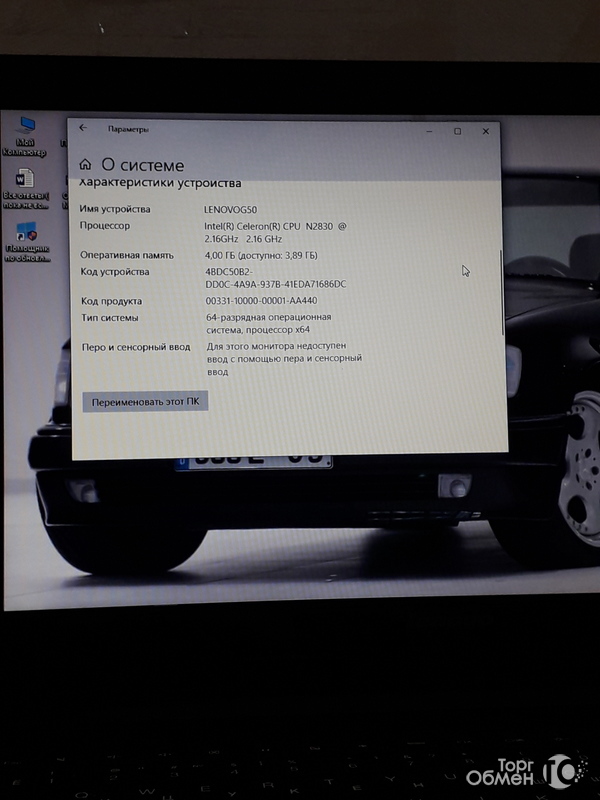This screenshot has width=600, height=800.
Task: Click the Intel Celeron processor value text
Action: [x=275, y=232]
